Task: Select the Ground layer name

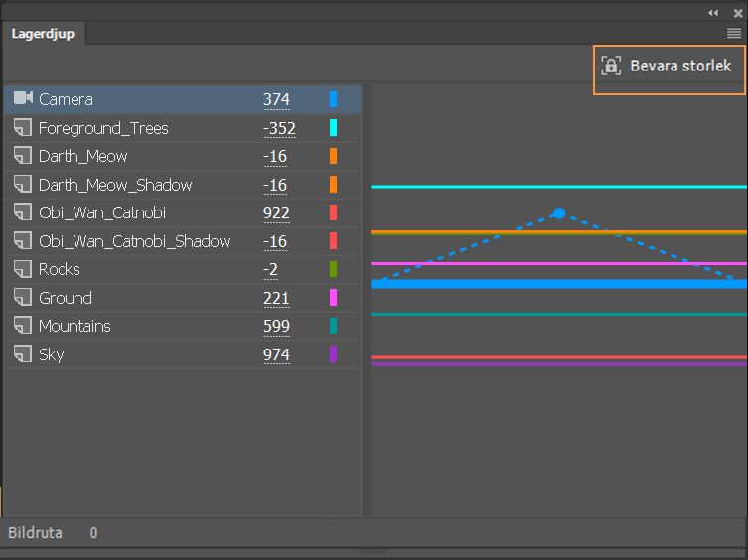Action: click(x=66, y=298)
